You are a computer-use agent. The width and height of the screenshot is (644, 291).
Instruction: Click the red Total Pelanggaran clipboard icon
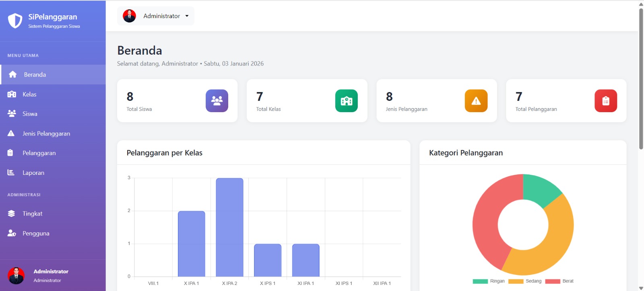pyautogui.click(x=606, y=100)
